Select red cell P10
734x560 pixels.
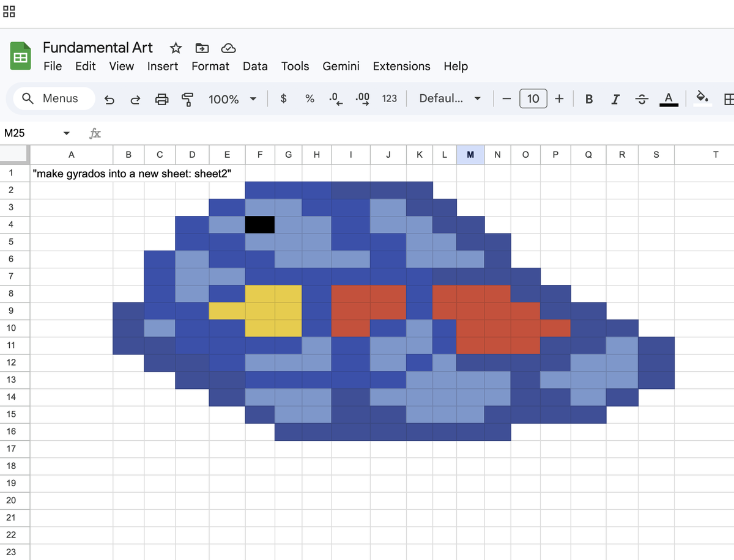coord(555,328)
